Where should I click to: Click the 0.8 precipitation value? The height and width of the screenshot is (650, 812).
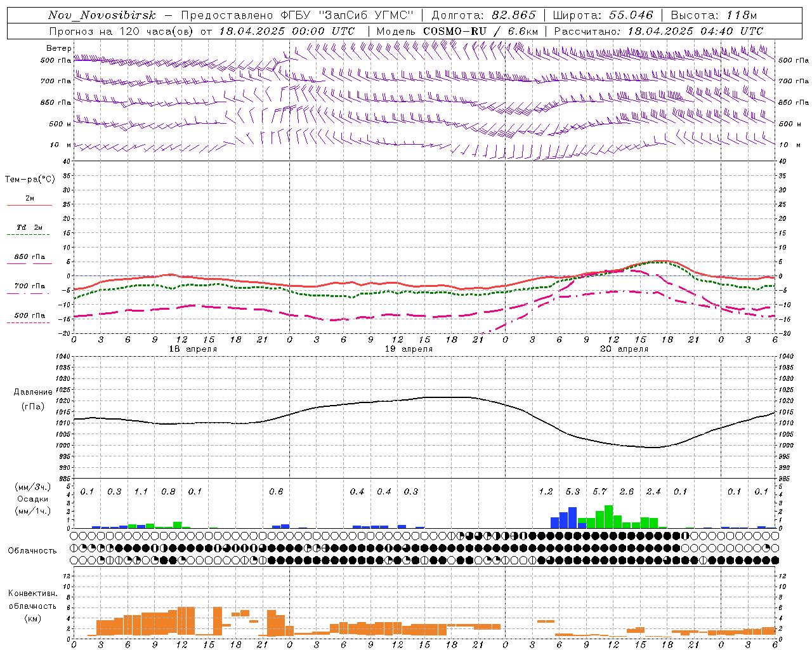[x=168, y=491]
